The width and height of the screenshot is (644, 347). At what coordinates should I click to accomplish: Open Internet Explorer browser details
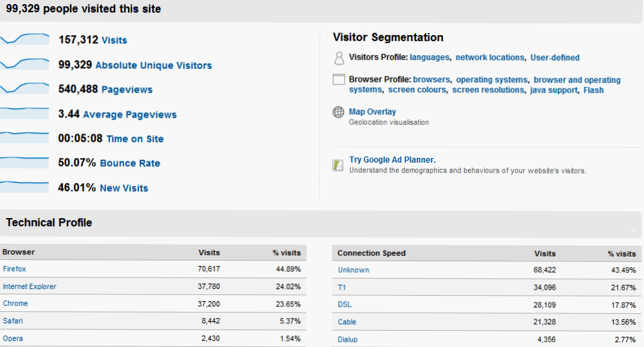point(30,286)
